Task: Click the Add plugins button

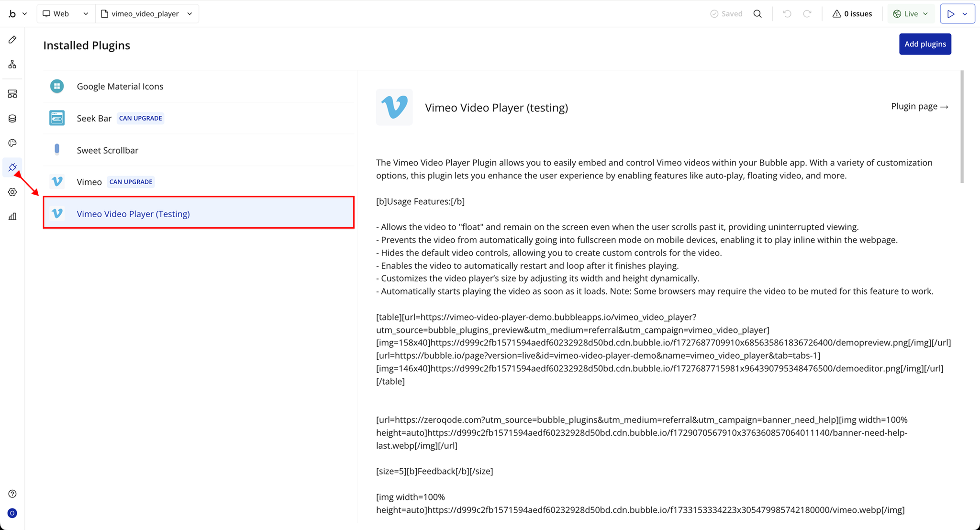Action: coord(924,44)
